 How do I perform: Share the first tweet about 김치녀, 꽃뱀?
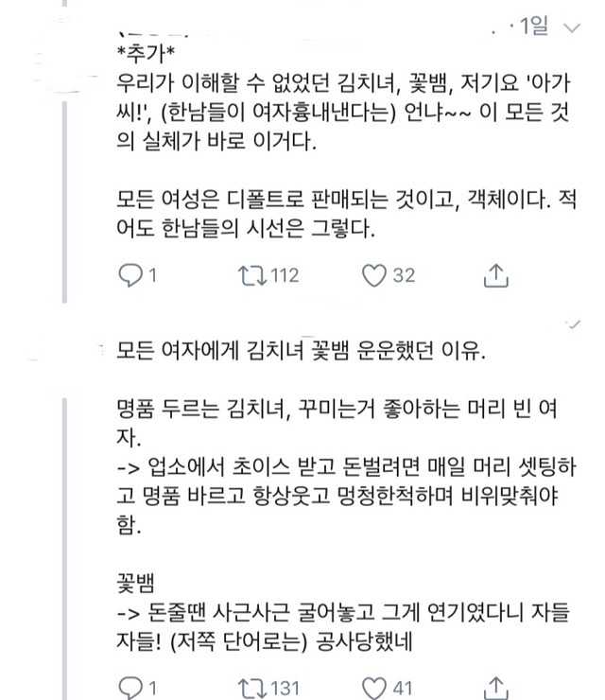coord(497,275)
